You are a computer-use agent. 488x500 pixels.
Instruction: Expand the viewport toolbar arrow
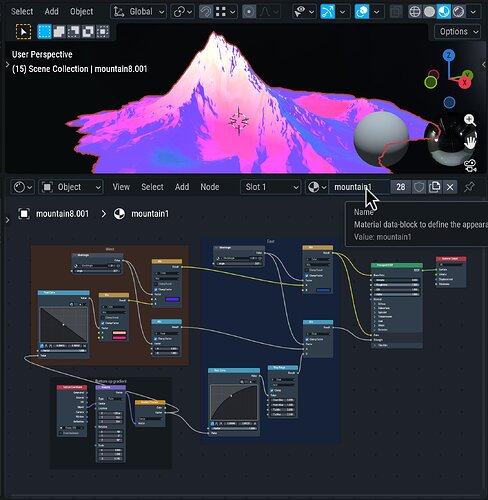coord(7,65)
